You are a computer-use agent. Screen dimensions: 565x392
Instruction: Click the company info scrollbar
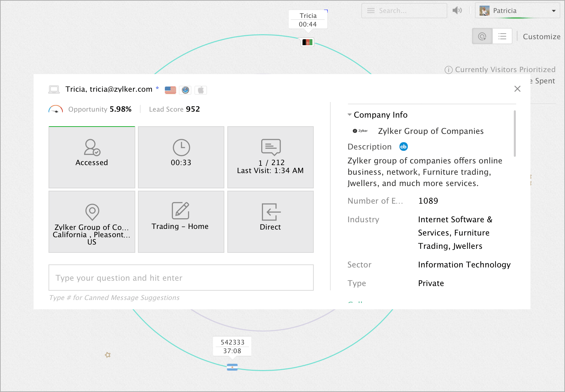tap(515, 134)
